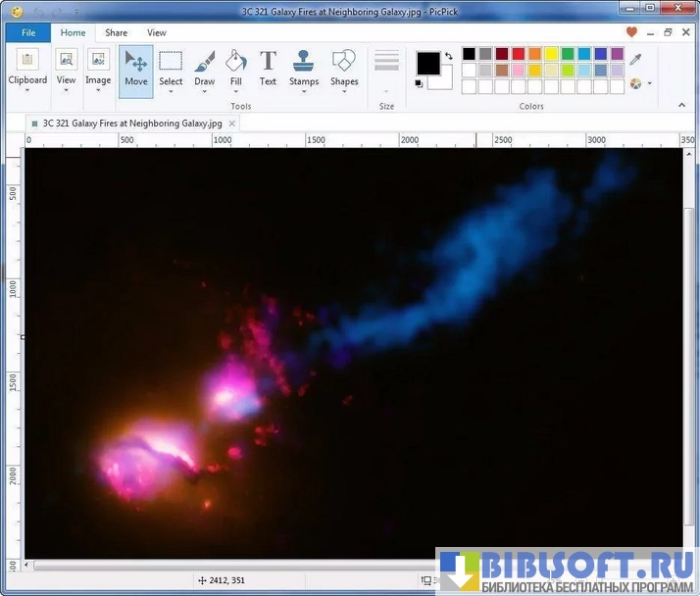The height and width of the screenshot is (596, 700).
Task: Click the heart icon in title bar
Action: point(631,32)
